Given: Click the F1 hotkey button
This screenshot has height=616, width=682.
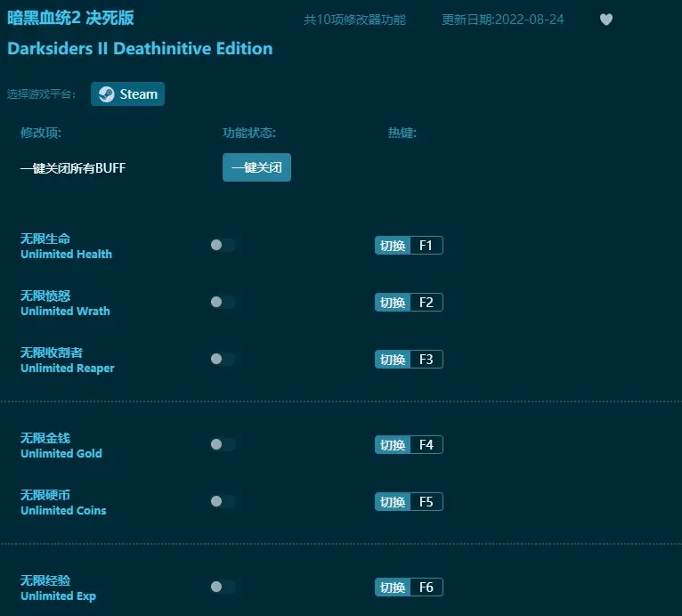Looking at the screenshot, I should (425, 246).
